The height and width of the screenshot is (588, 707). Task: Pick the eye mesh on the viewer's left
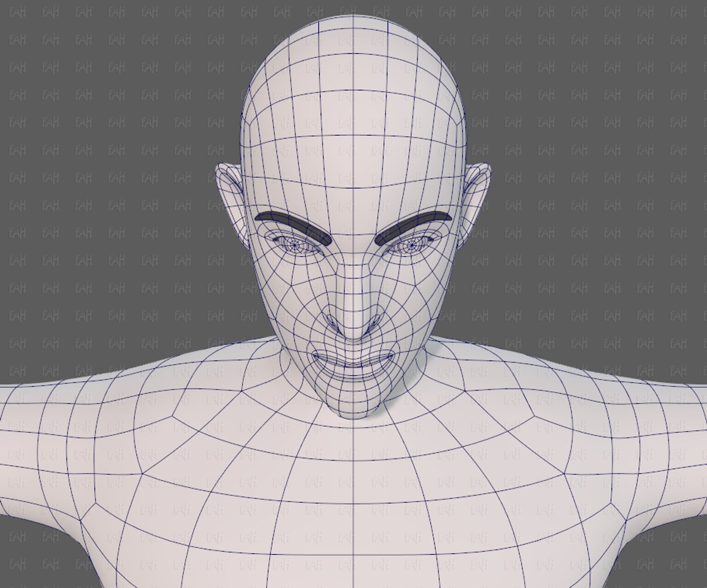click(295, 246)
